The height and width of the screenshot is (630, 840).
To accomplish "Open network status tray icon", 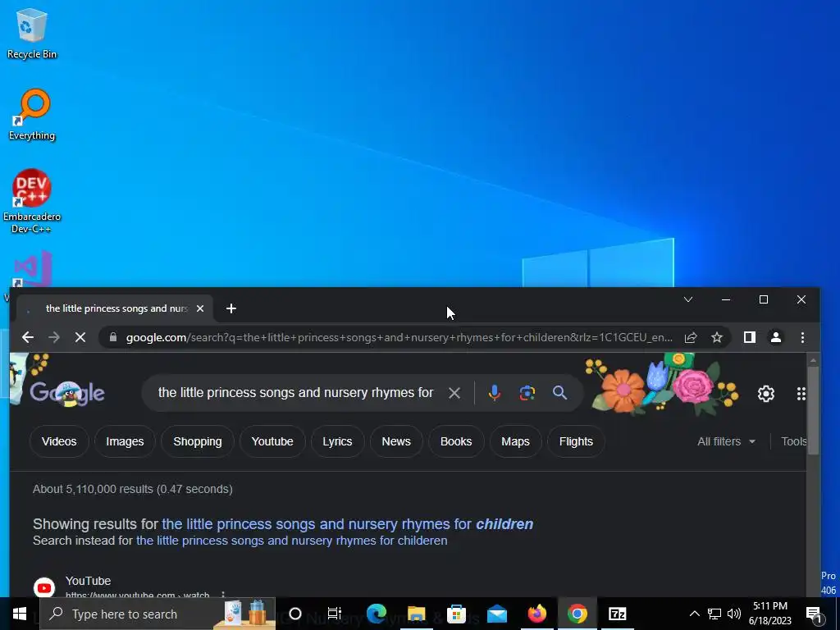I will pyautogui.click(x=714, y=614).
